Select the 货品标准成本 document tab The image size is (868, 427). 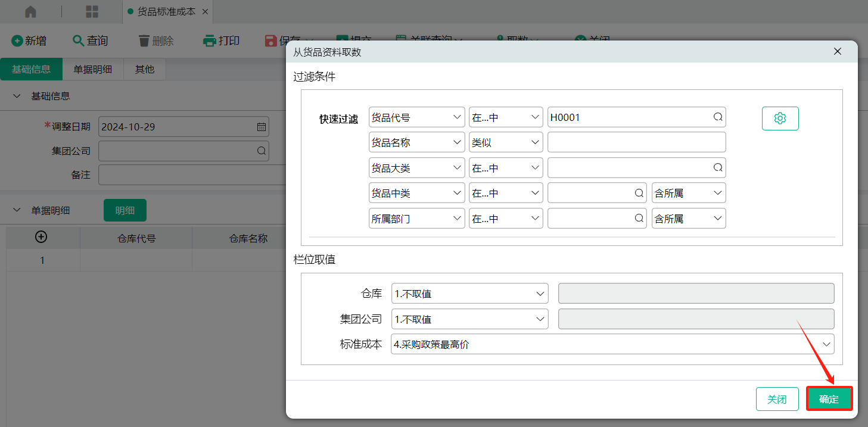point(166,11)
